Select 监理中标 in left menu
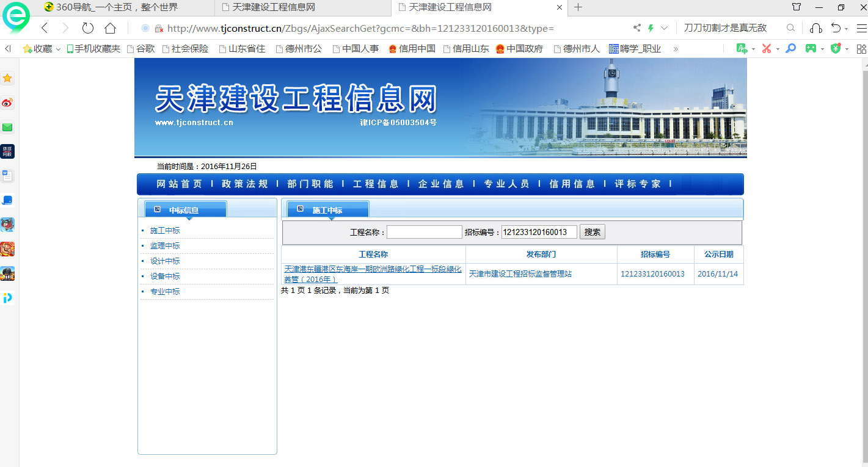The width and height of the screenshot is (868, 467). pos(165,246)
